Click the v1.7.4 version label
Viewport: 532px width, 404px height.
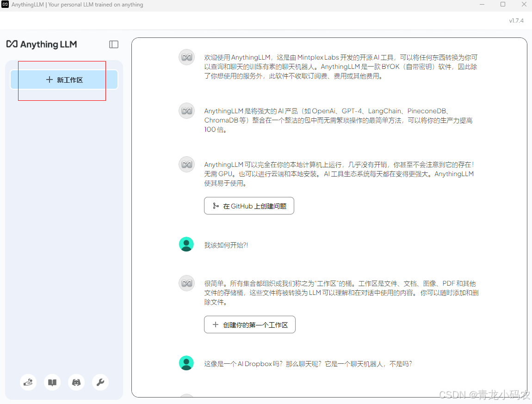(x=516, y=21)
